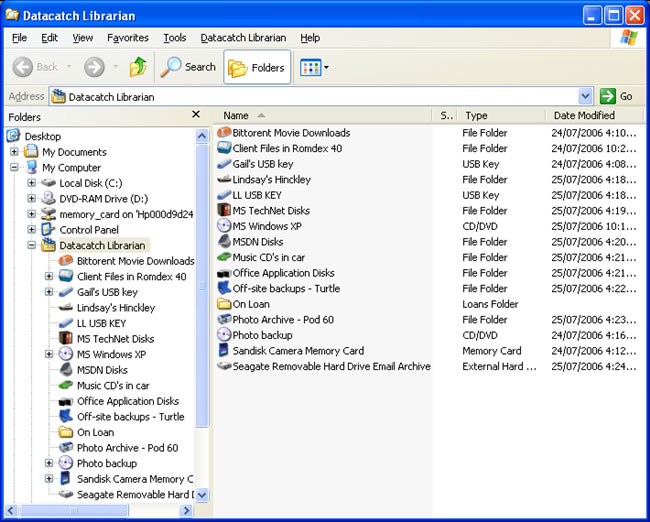This screenshot has height=522, width=650.
Task: Click folder tree horizontal scrollbar right arrow
Action: coord(187,510)
